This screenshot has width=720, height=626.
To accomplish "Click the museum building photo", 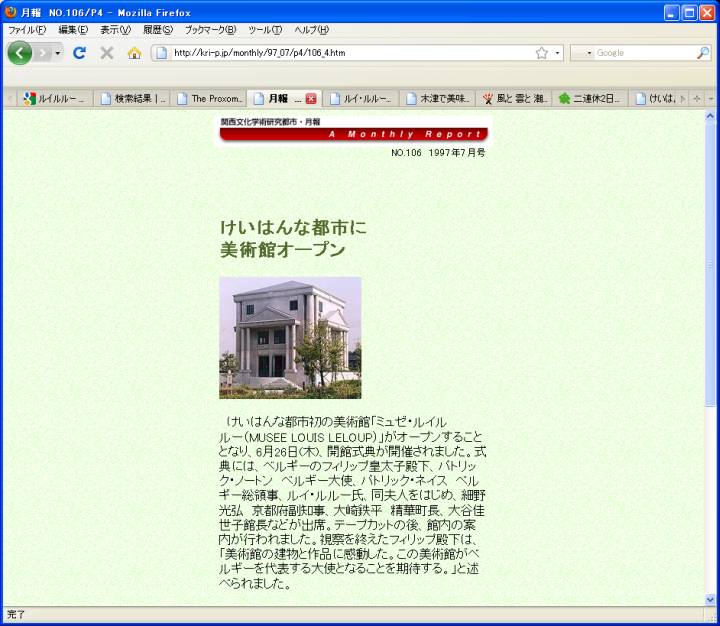I will tap(290, 338).
